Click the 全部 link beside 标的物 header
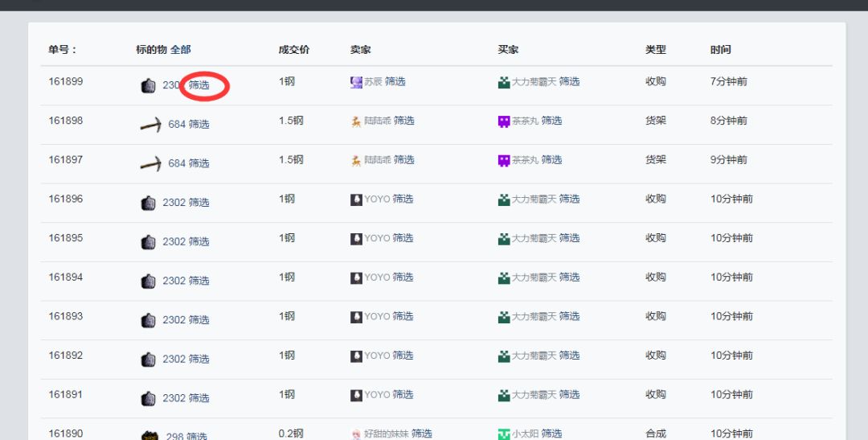This screenshot has height=440, width=868. point(181,50)
